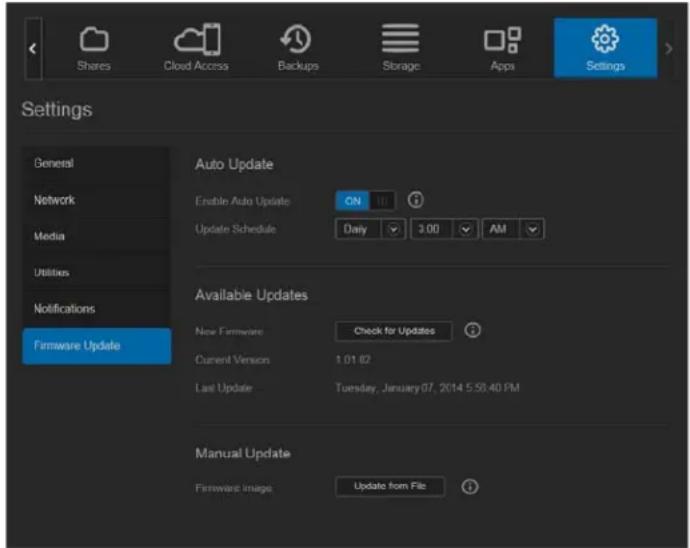
Task: Select Media in settings sidebar
Action: pyautogui.click(x=96, y=236)
